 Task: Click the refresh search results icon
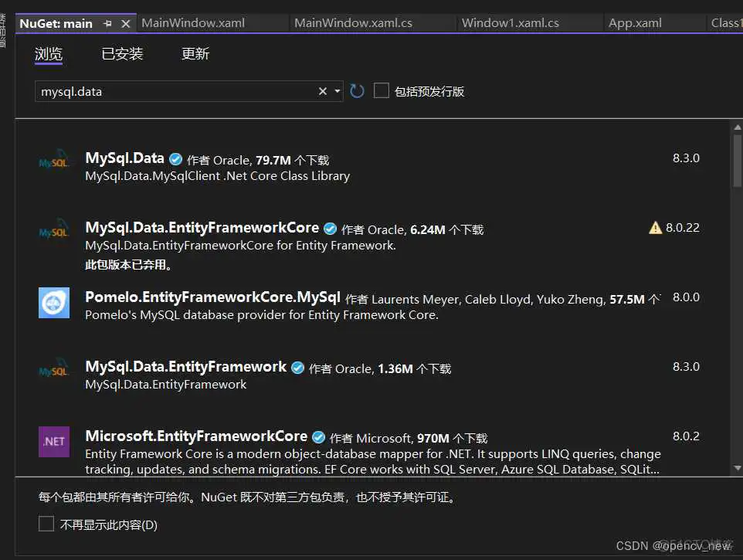[356, 90]
